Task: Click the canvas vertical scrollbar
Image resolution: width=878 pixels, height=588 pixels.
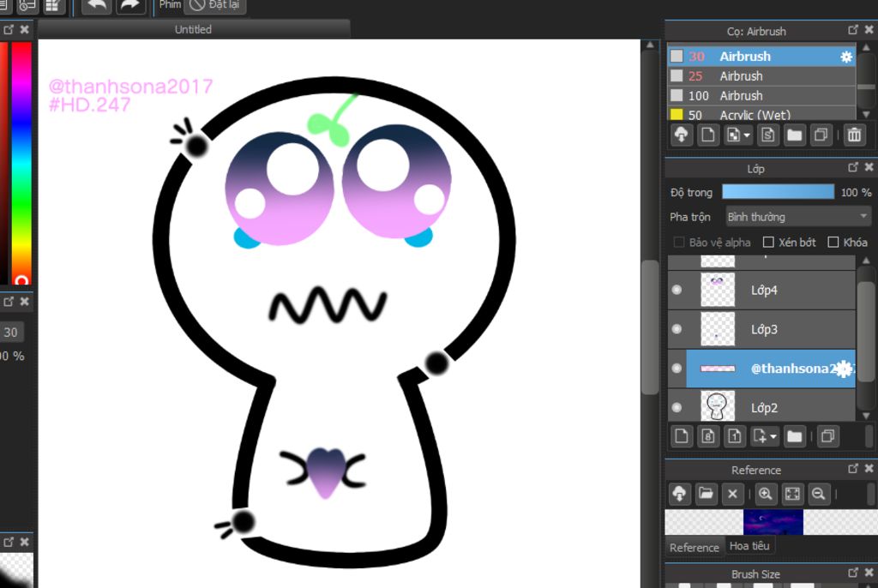Action: (650, 327)
